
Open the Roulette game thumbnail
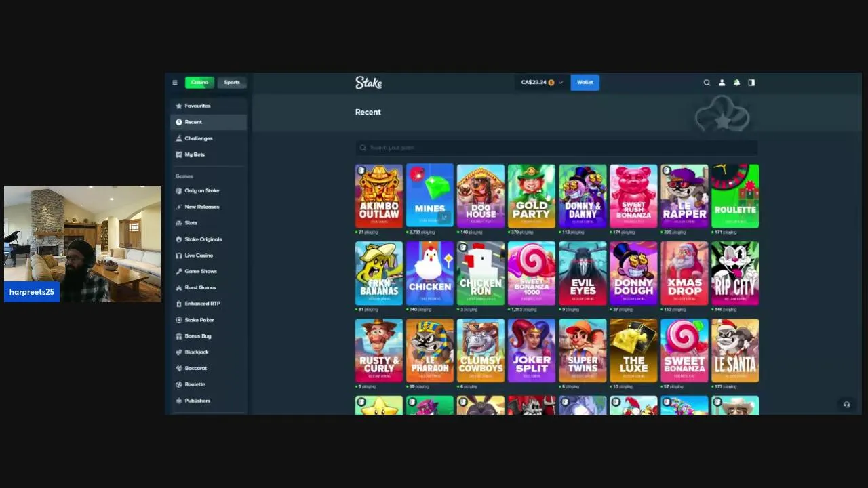click(735, 196)
